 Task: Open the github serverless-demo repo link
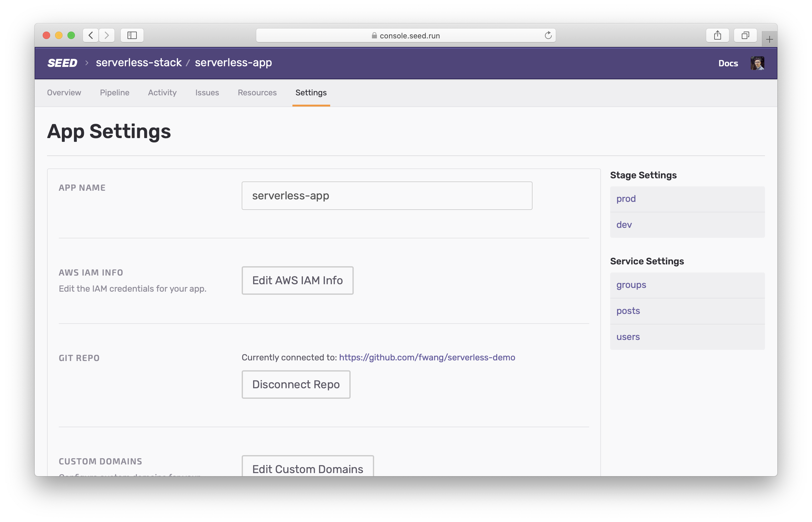tap(427, 357)
